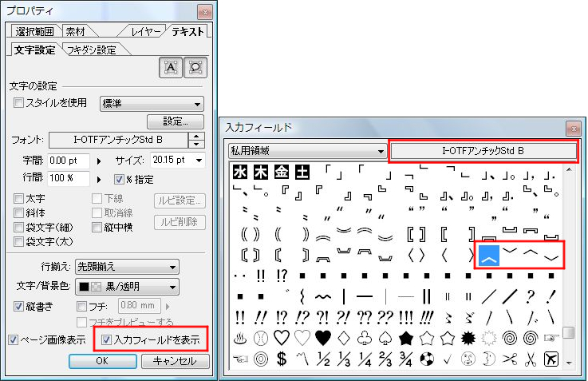Screen dimensions: 588x381
Task: Select the solid black heart glyph
Action: tap(323, 338)
